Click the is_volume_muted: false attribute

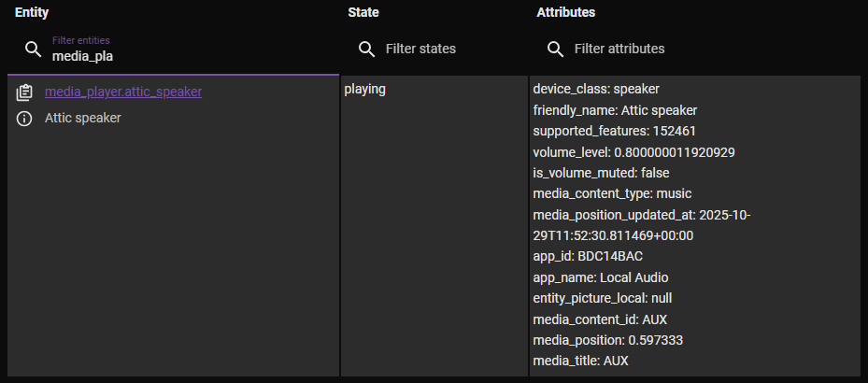click(x=601, y=173)
